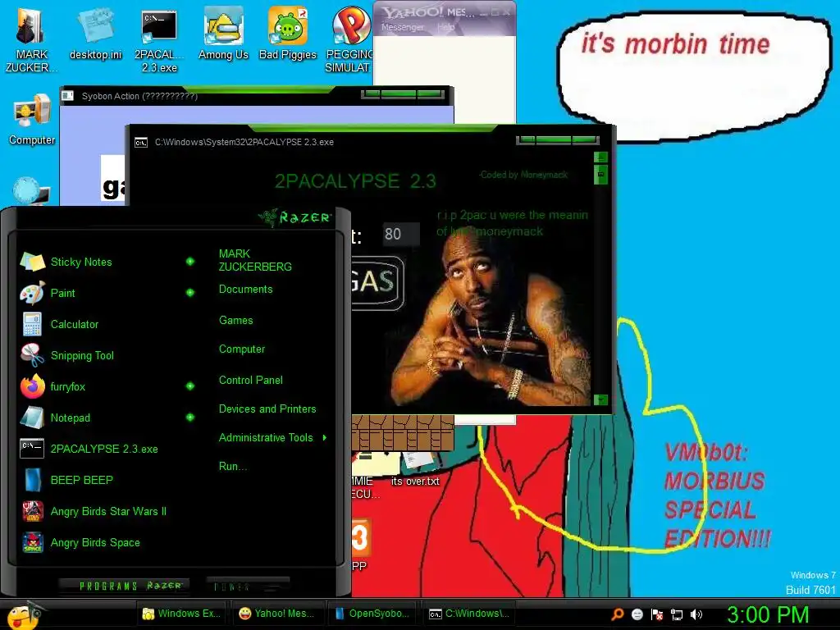The image size is (840, 630).
Task: Click the Sticky Notes icon in Start menu
Action: [x=32, y=262]
